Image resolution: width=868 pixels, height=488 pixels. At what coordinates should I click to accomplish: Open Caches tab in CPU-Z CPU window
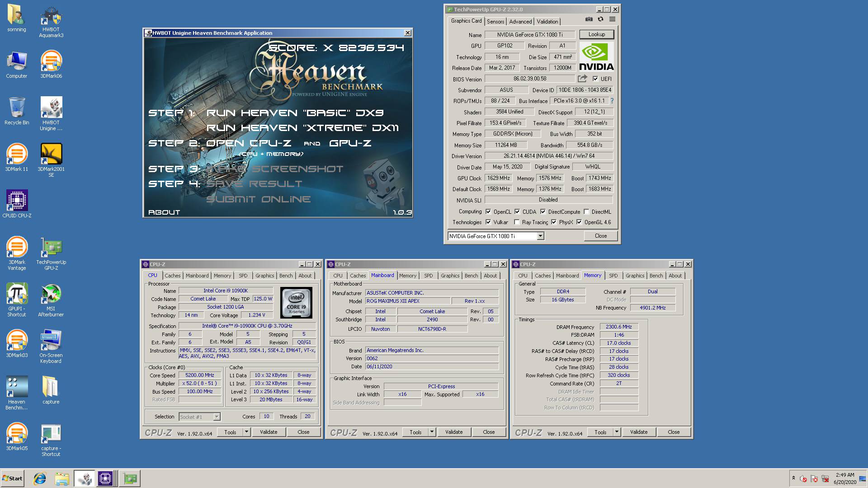[172, 276]
